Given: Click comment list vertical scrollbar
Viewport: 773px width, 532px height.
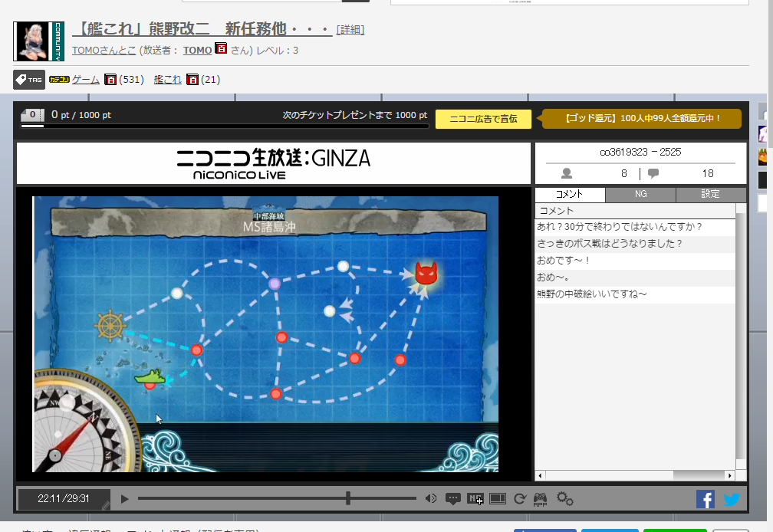Looking at the screenshot, I should tap(741, 337).
